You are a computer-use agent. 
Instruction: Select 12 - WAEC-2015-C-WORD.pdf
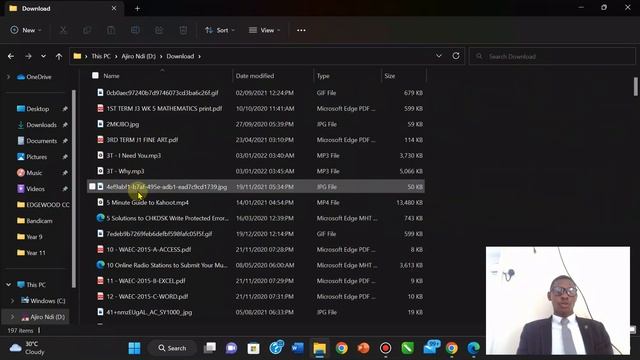pyautogui.click(x=256, y=296)
